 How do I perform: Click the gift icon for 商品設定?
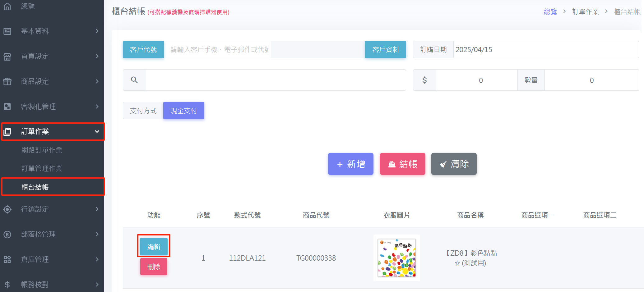[x=7, y=81]
